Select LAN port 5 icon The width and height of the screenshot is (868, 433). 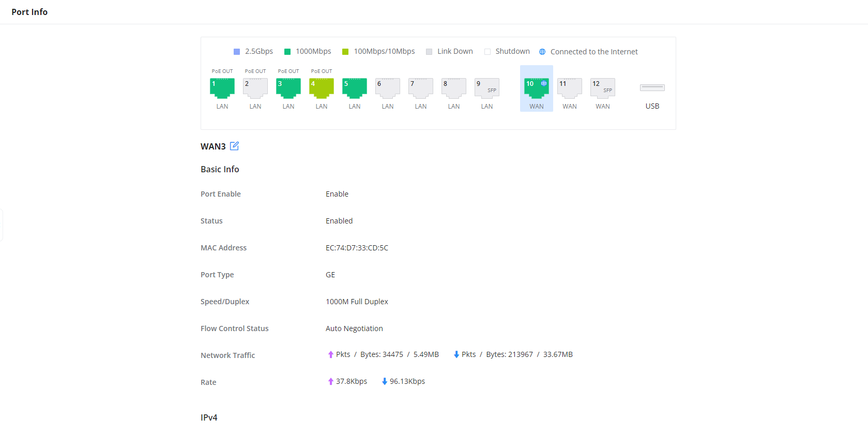pos(354,88)
